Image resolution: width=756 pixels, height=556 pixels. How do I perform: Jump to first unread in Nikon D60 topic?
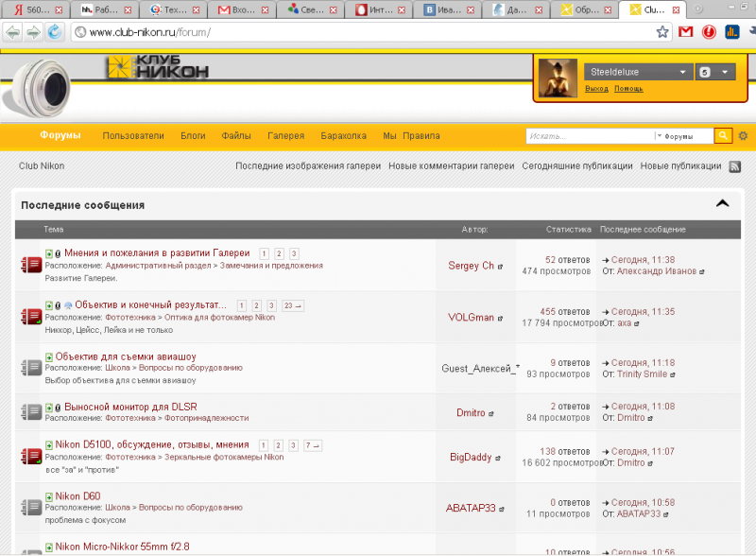point(49,496)
